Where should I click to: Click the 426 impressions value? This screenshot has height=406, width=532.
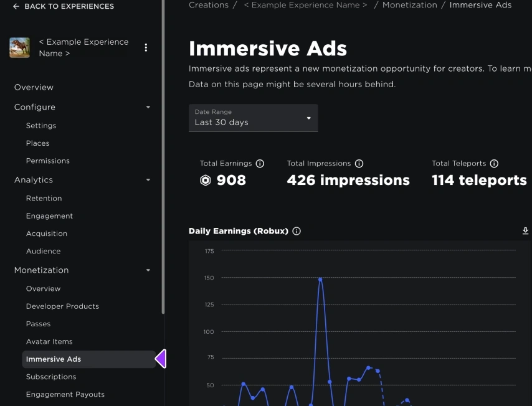[348, 180]
